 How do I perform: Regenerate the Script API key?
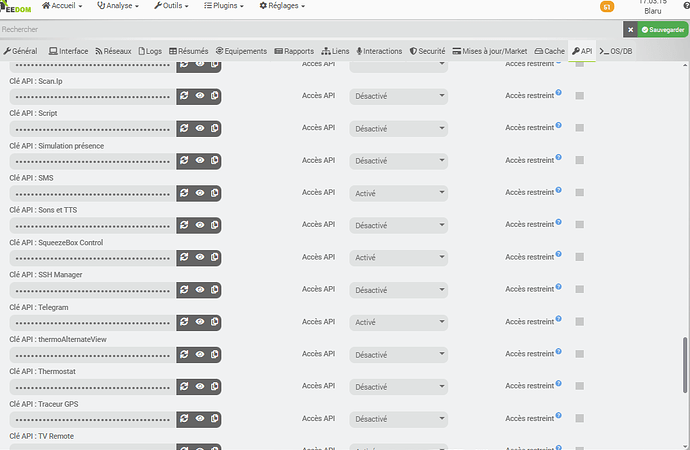(184, 128)
